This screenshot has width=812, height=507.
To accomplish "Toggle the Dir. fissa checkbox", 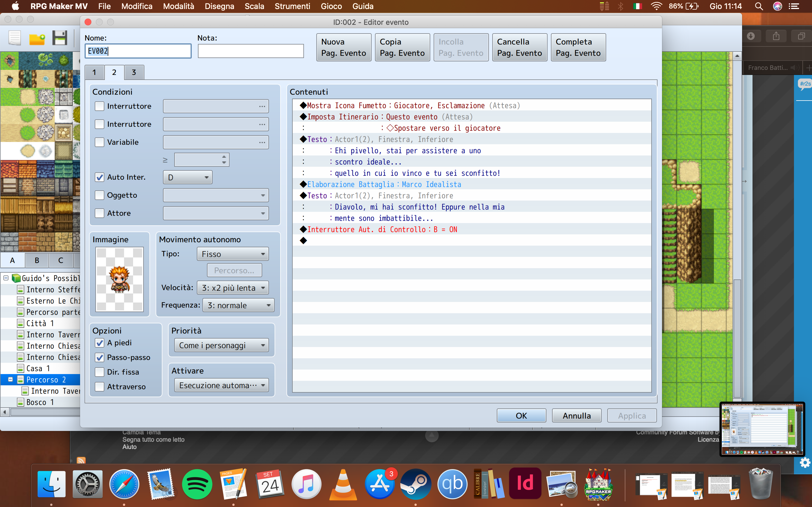I will pos(100,372).
